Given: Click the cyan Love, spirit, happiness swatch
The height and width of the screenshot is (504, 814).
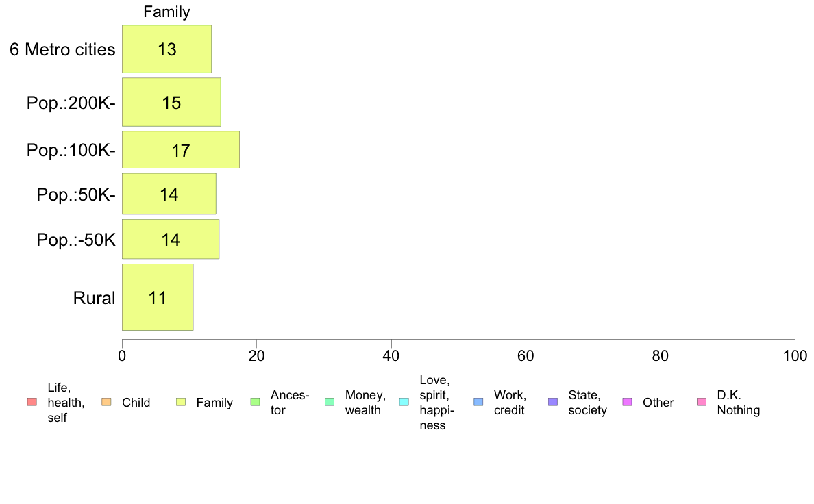Looking at the screenshot, I should (x=404, y=402).
